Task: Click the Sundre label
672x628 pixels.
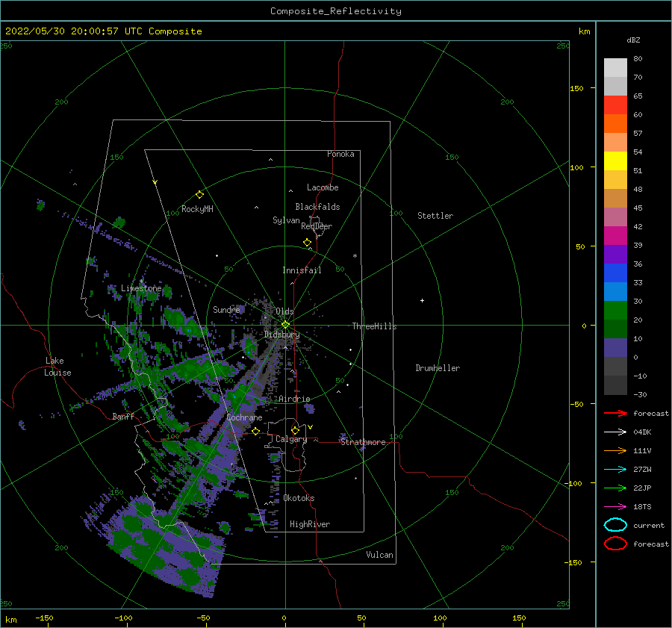Action: (226, 309)
